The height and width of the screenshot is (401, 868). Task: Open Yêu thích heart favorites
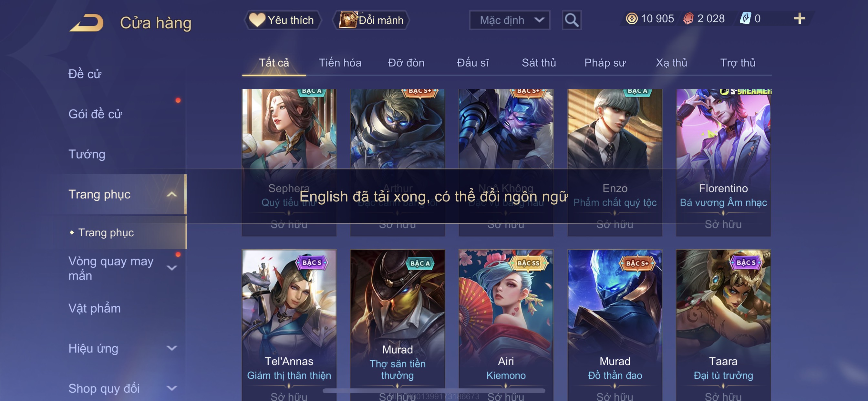282,20
